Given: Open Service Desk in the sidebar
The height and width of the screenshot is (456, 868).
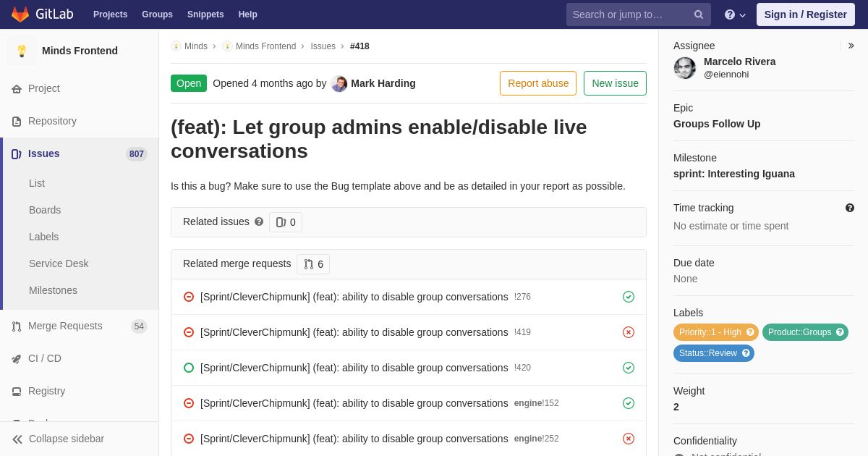Looking at the screenshot, I should (x=59, y=263).
